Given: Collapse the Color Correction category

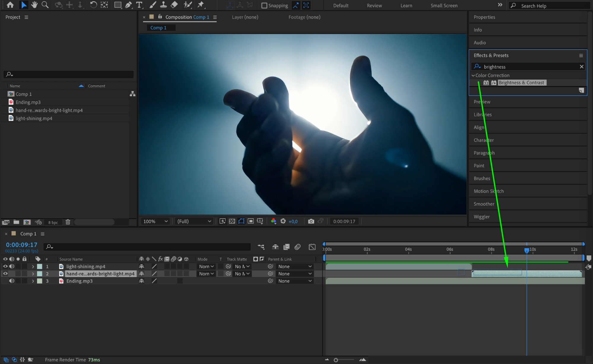Looking at the screenshot, I should pos(473,75).
